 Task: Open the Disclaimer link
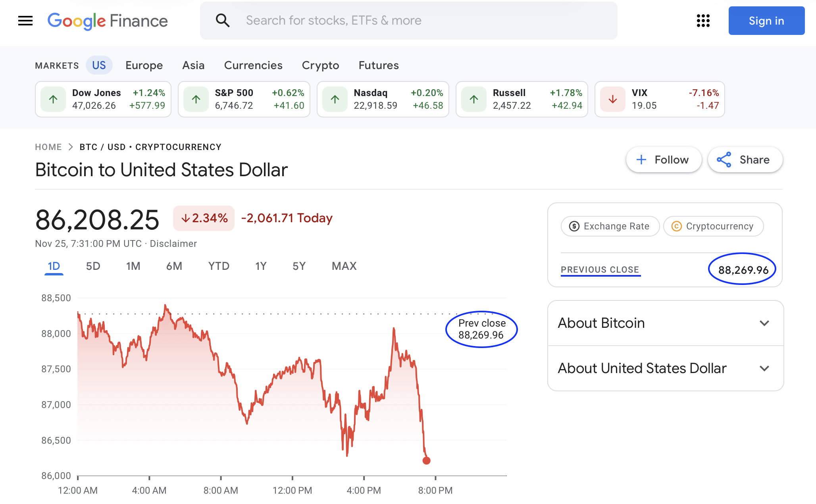(173, 244)
